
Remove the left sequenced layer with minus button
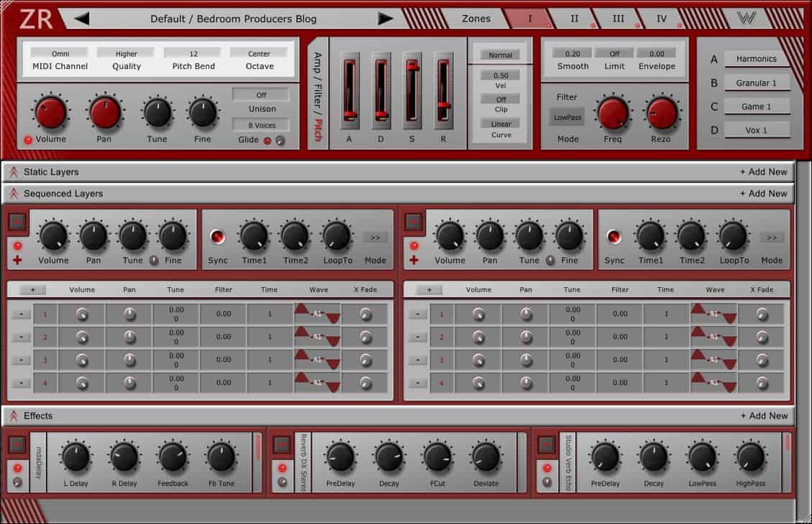pos(17,222)
